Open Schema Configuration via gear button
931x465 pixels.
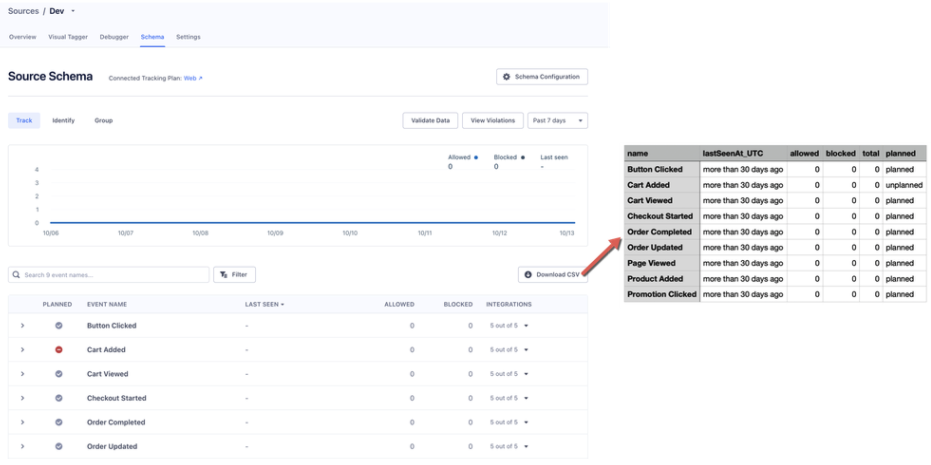pos(542,77)
